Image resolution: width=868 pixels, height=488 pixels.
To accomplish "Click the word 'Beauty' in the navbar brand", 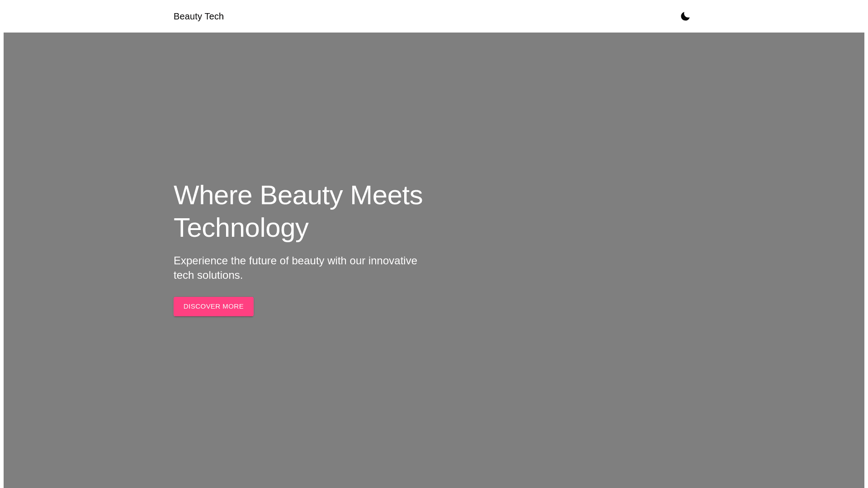I will pos(188,16).
